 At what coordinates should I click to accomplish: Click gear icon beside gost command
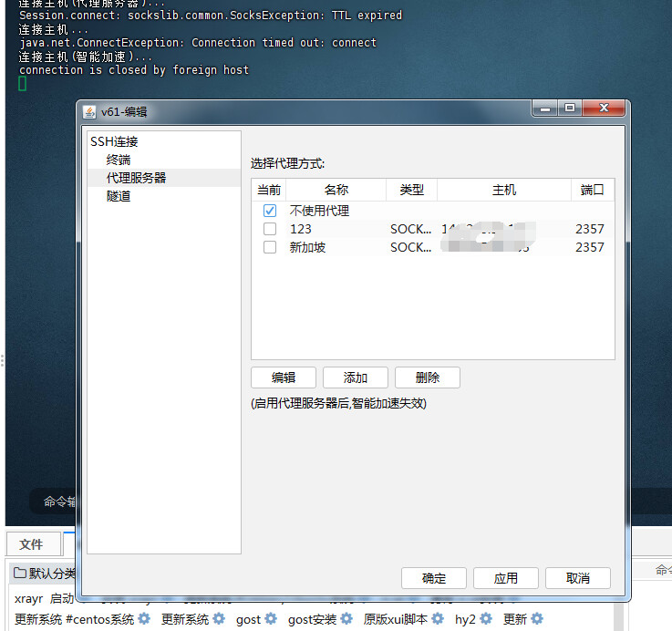click(271, 618)
